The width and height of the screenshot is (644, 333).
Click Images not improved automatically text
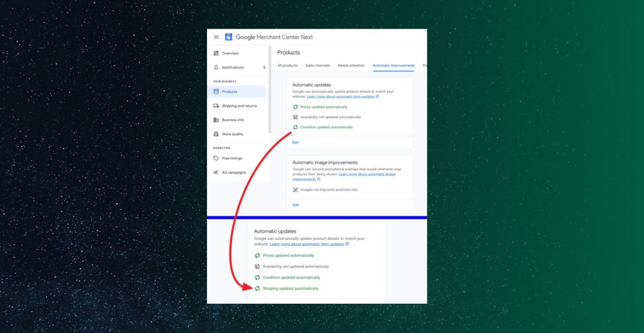[x=329, y=190]
